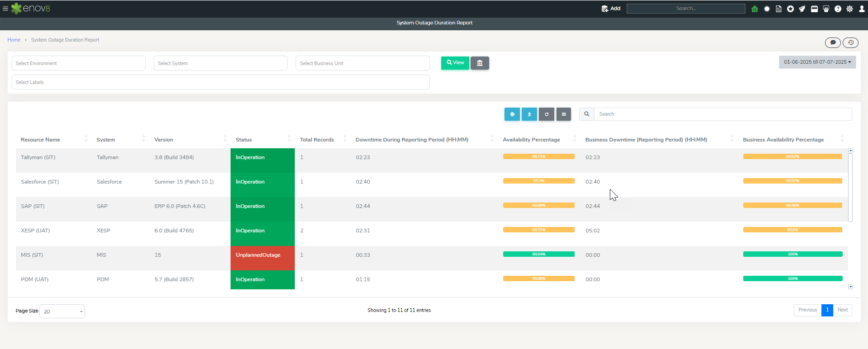The width and height of the screenshot is (868, 349).
Task: Click the grey refresh table button
Action: pyautogui.click(x=547, y=114)
